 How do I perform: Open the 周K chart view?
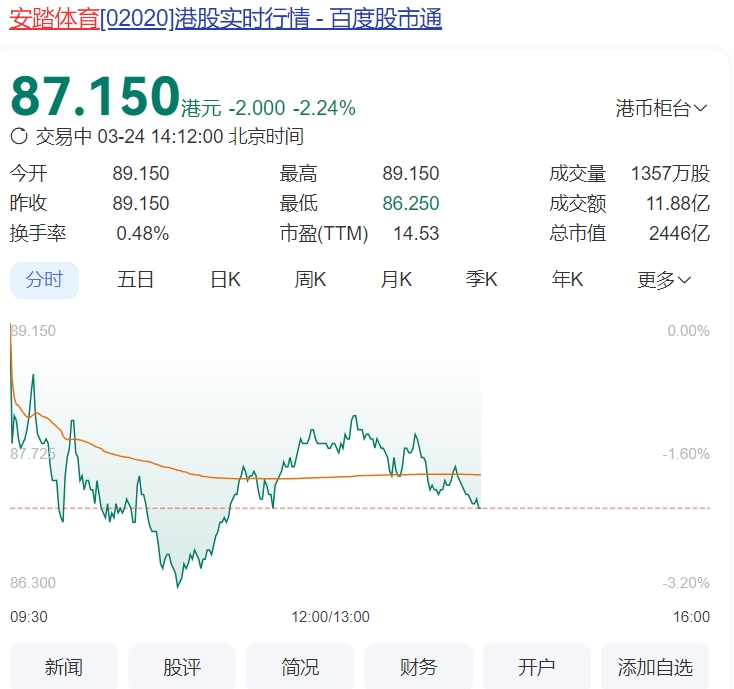(310, 280)
